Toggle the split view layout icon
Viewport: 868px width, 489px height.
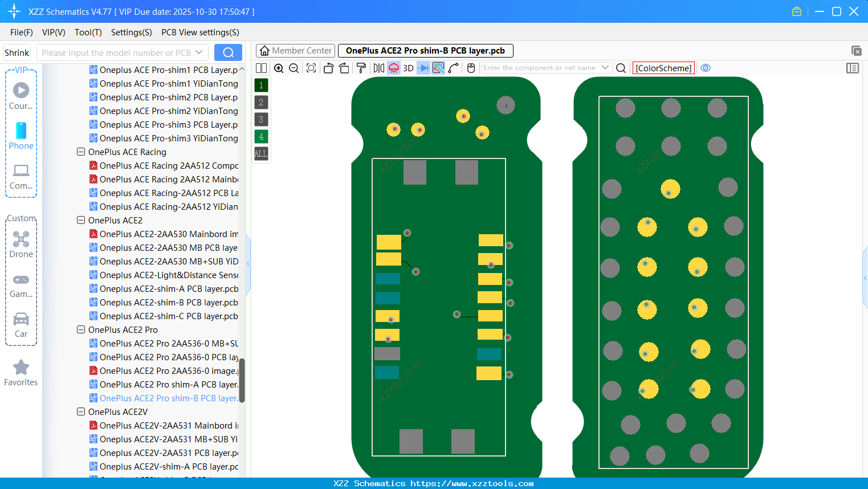coord(261,68)
